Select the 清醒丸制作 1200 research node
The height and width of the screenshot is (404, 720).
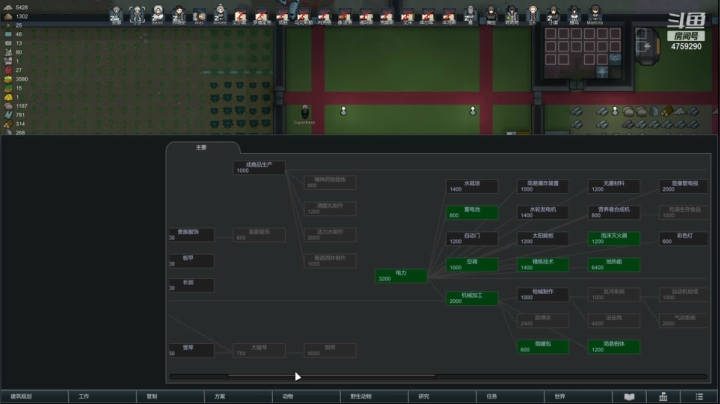[x=330, y=208]
